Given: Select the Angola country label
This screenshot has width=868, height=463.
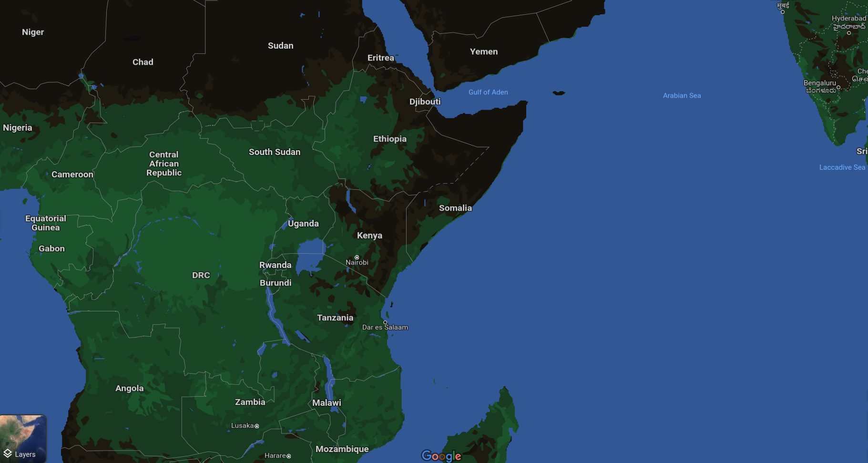Looking at the screenshot, I should 130,388.
